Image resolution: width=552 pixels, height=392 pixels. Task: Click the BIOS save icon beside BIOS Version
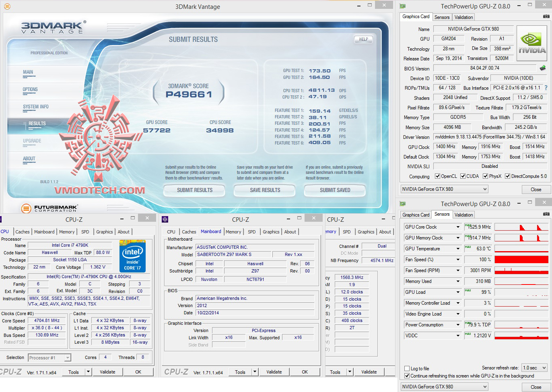543,68
